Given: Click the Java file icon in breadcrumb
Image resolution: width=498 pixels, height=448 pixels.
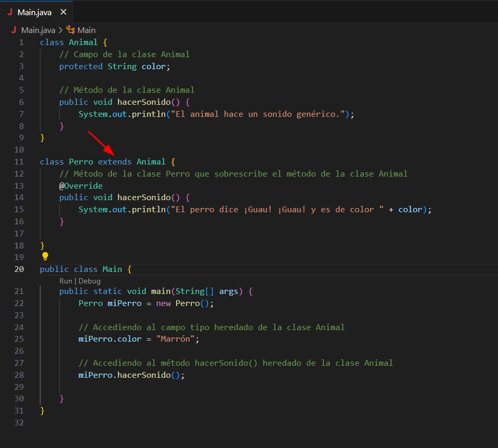Looking at the screenshot, I should tap(14, 30).
